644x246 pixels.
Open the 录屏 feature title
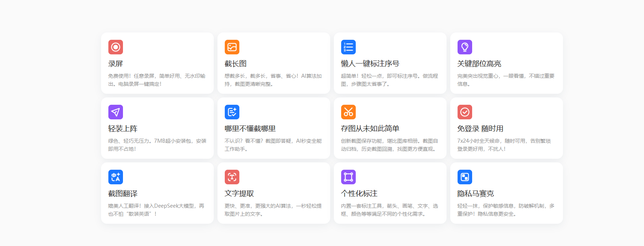(x=115, y=64)
